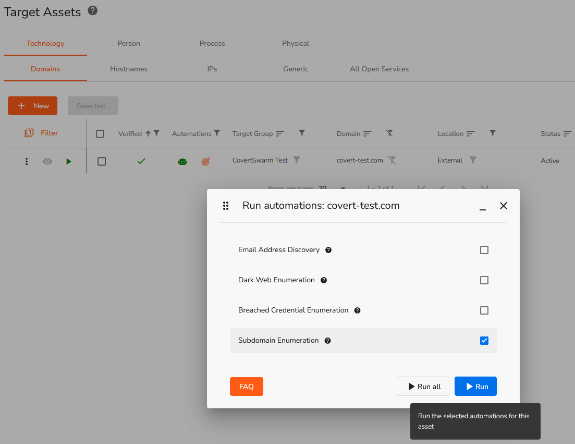Filter the Location column header
The image size is (575, 444).
pyautogui.click(x=492, y=133)
